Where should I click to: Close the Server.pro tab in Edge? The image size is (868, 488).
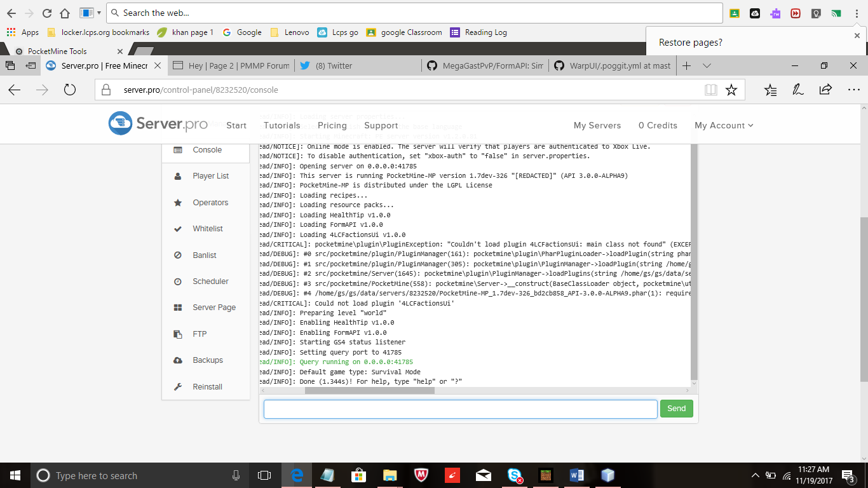click(x=158, y=65)
